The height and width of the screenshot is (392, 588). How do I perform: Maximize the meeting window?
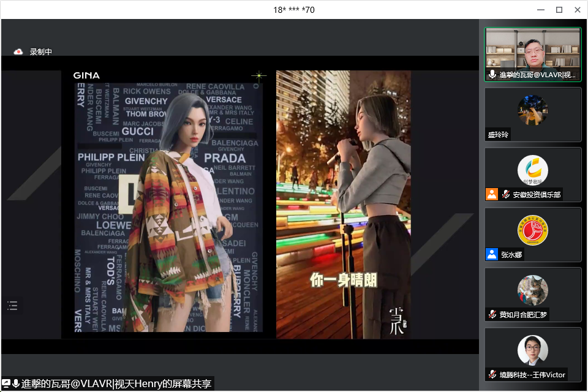click(559, 10)
